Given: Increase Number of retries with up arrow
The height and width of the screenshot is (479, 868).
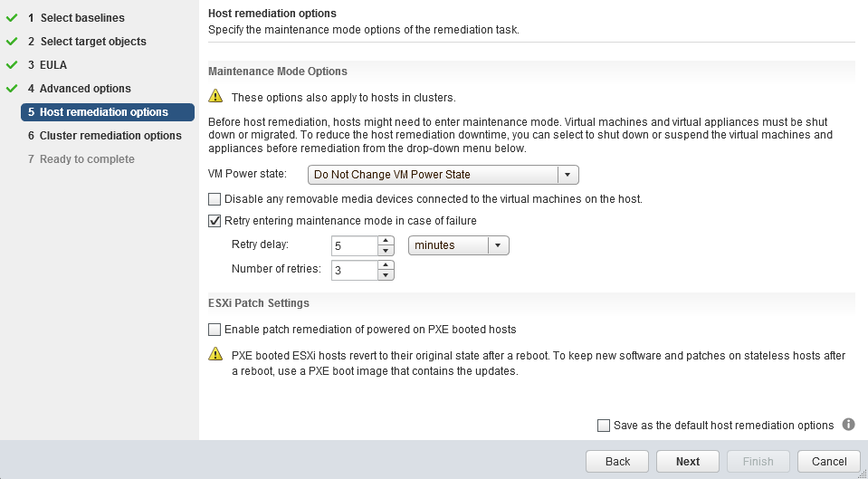Looking at the screenshot, I should [386, 265].
